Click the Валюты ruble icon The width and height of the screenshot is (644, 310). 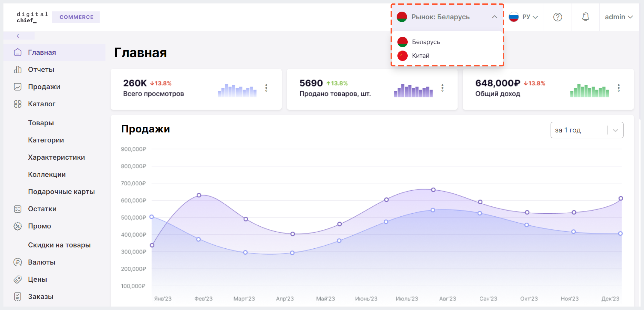[x=18, y=262]
